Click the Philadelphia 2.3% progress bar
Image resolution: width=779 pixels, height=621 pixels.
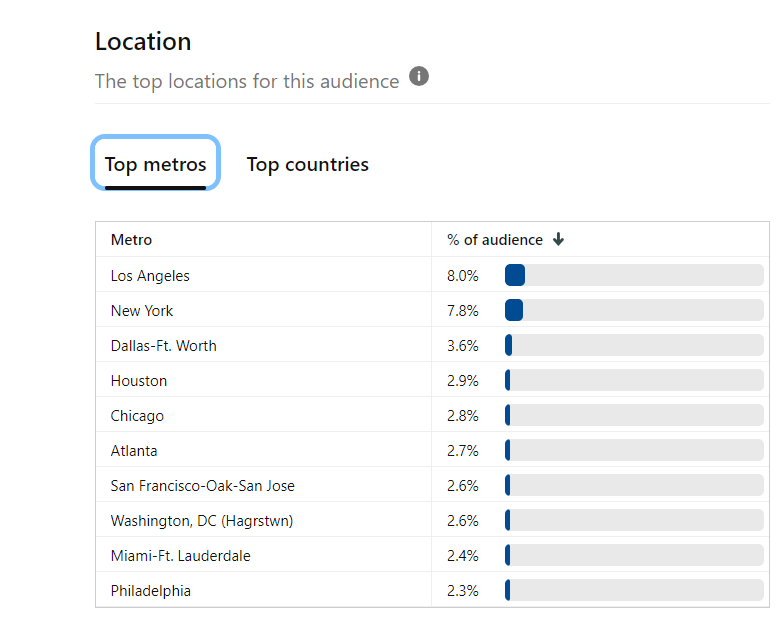pos(634,591)
